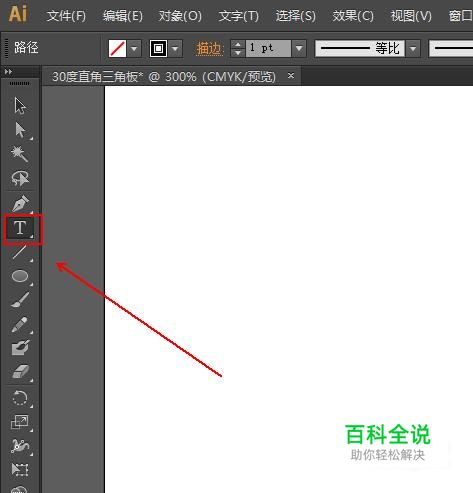Screen dimensions: 473x493
Task: Click the fill color swatch (none)
Action: coord(117,49)
